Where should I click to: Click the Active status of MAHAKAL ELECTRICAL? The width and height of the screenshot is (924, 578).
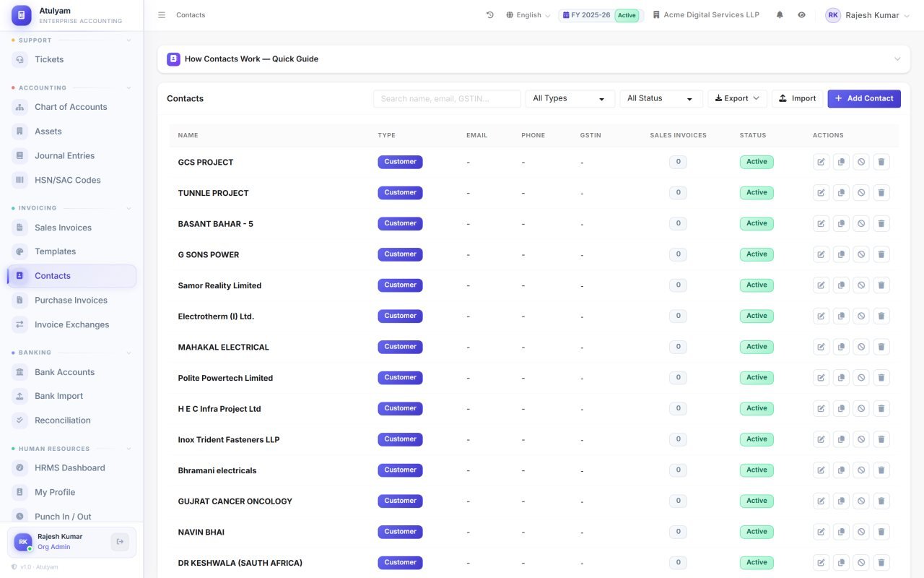point(757,347)
